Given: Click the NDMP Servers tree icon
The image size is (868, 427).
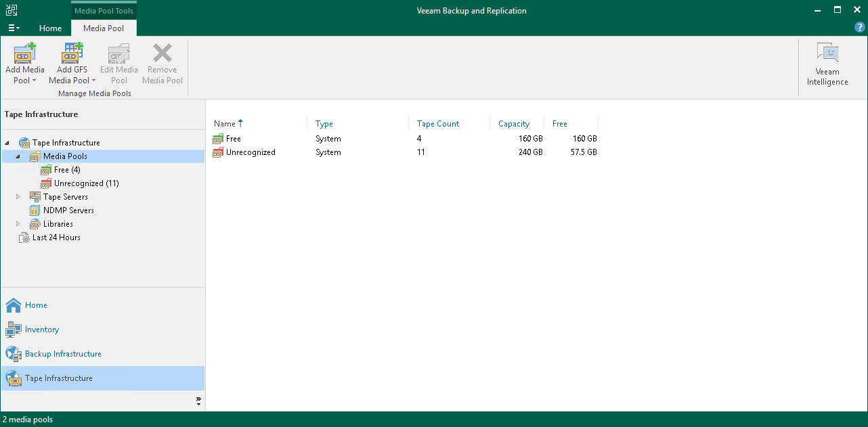Looking at the screenshot, I should [x=35, y=210].
